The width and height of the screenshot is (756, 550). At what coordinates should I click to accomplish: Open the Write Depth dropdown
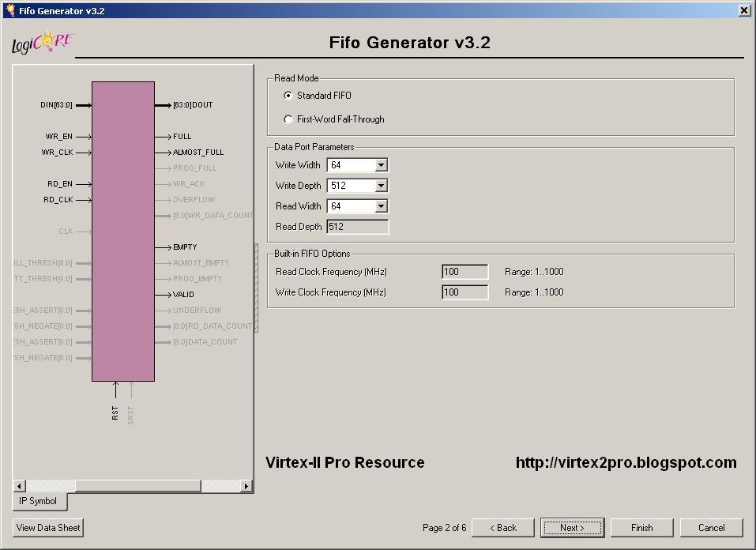[381, 186]
